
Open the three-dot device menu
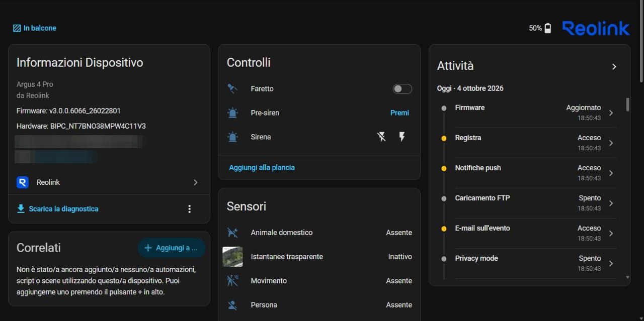pyautogui.click(x=190, y=209)
